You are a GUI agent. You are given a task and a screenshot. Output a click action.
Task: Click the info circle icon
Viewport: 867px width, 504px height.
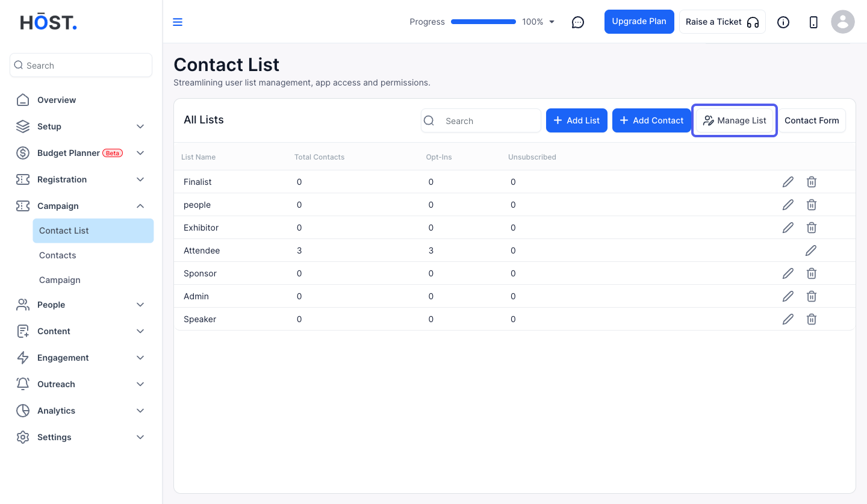[x=783, y=22]
